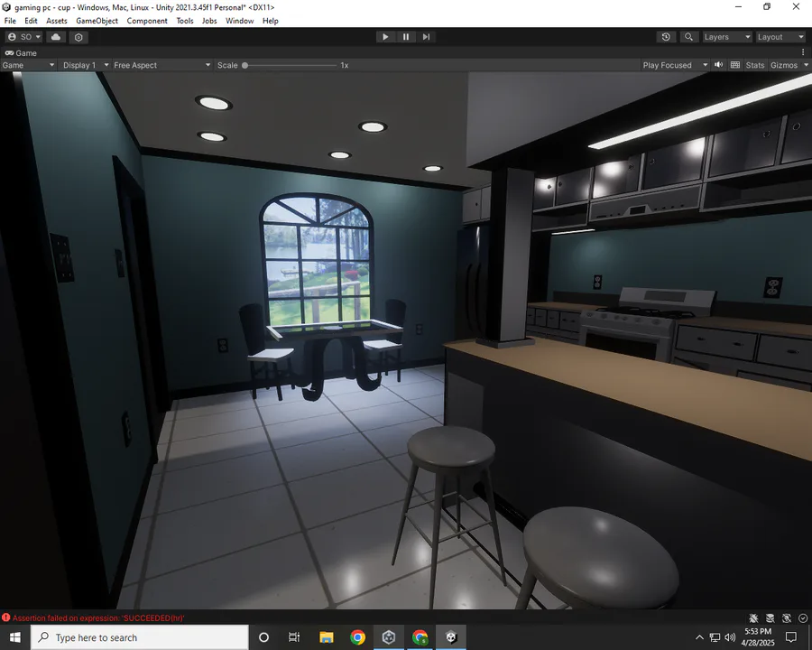Click the Unity logo in title bar

pyautogui.click(x=6, y=6)
